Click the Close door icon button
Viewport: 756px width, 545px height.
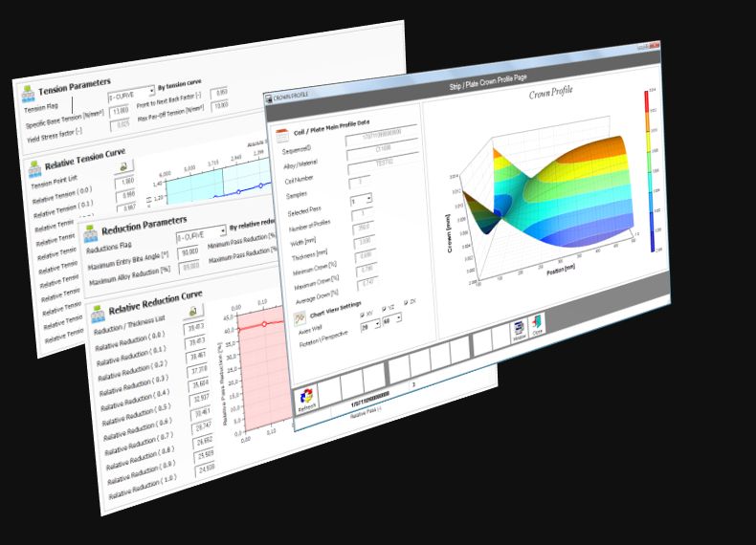[538, 327]
